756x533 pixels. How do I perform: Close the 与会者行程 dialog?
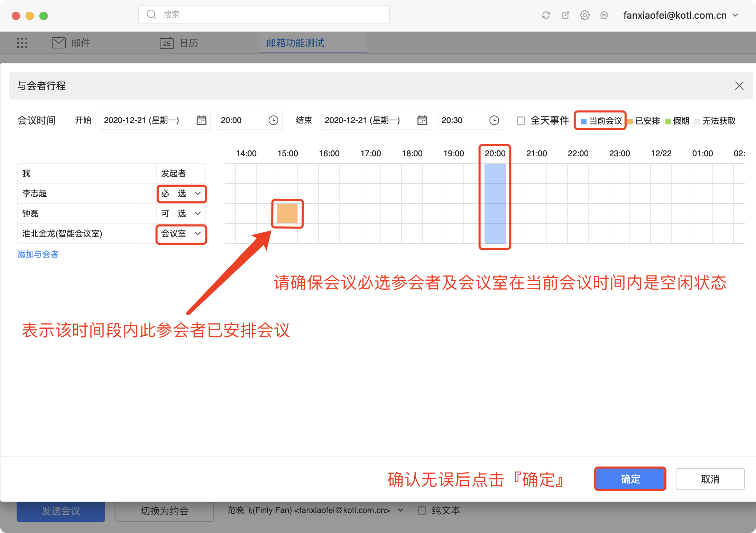point(739,86)
